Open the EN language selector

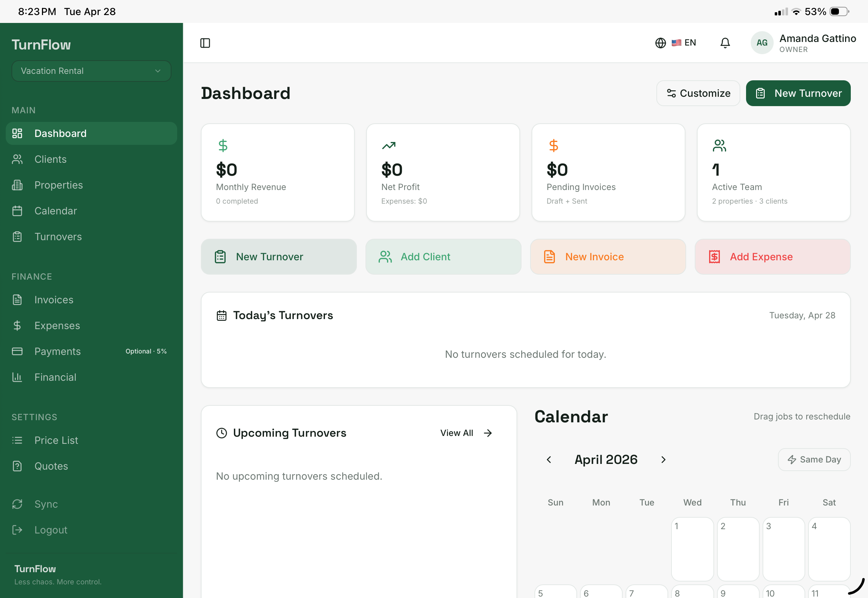(x=684, y=43)
